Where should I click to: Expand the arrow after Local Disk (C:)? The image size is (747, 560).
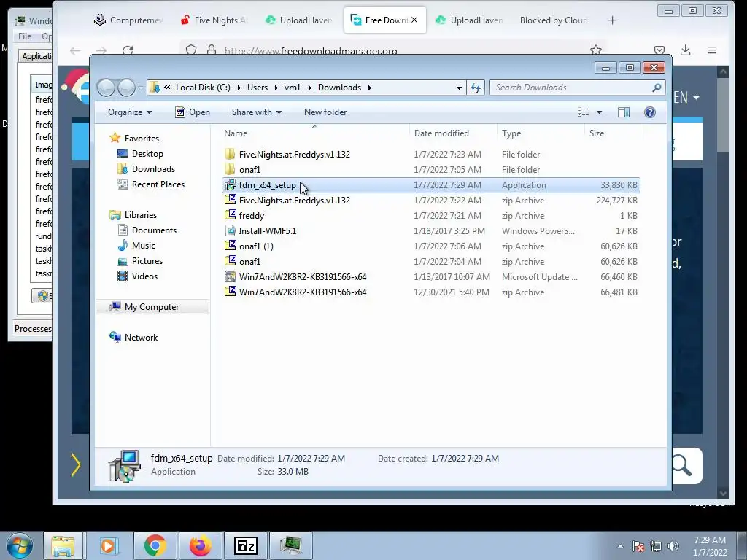[239, 87]
